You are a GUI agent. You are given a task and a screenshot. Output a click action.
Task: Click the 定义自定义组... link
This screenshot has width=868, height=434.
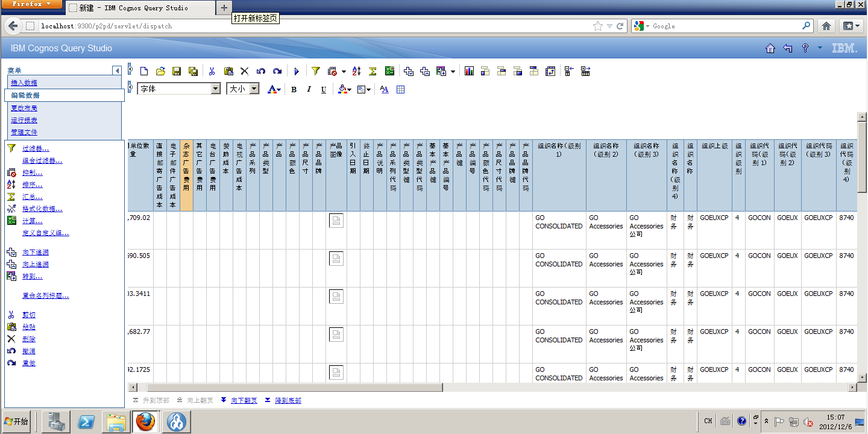pyautogui.click(x=46, y=233)
